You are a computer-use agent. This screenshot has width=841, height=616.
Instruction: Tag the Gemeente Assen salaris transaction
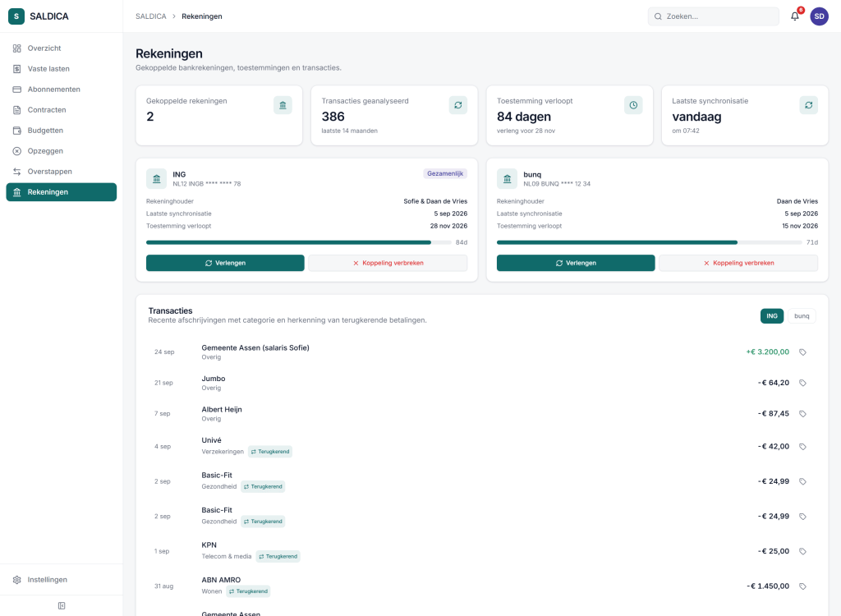(x=803, y=352)
